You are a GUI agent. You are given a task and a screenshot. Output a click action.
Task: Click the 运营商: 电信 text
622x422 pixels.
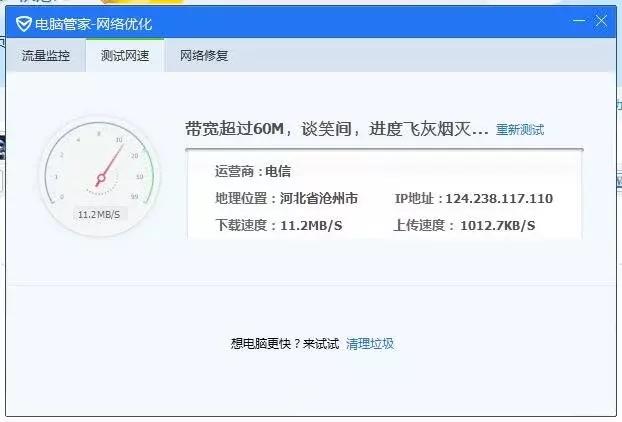[253, 171]
